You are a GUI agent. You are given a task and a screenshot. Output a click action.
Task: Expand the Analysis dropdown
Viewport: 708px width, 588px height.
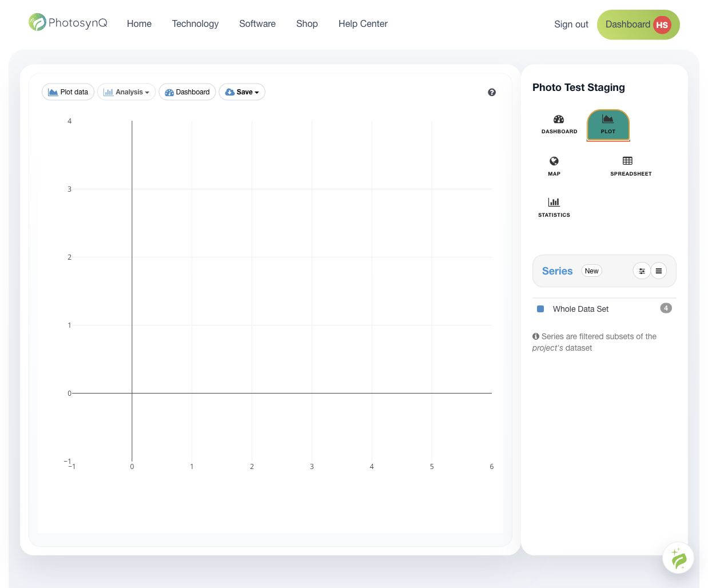[126, 92]
